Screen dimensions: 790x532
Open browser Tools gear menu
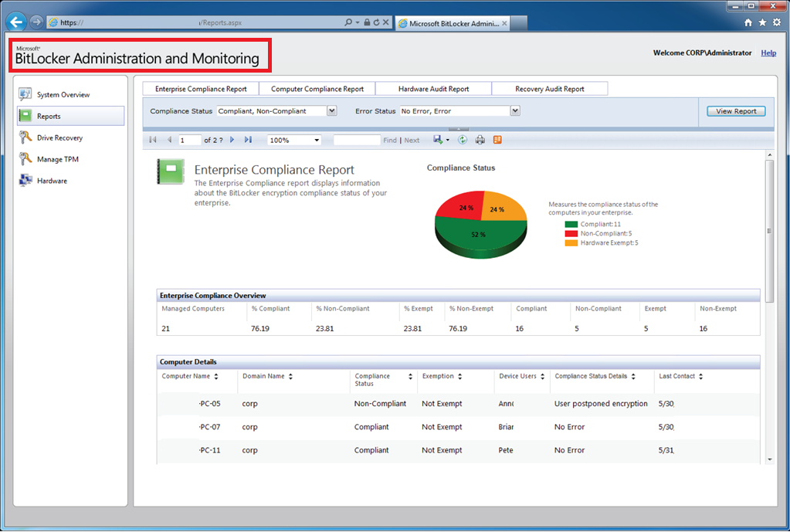tap(777, 22)
